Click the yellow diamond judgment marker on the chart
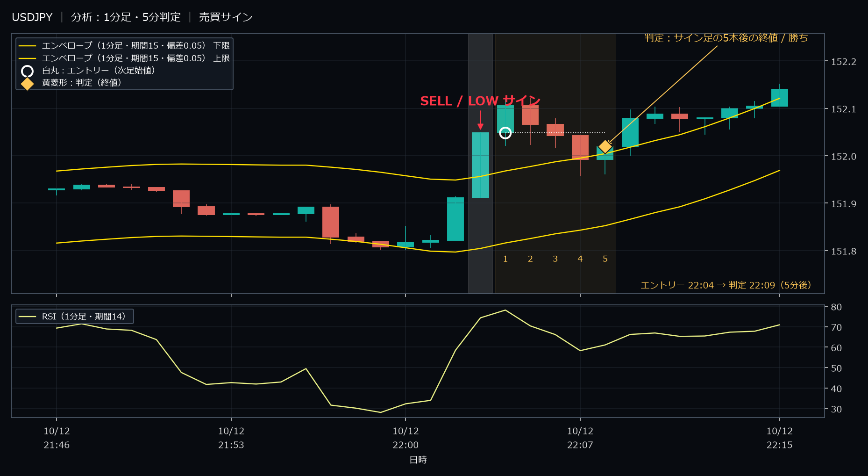 point(605,147)
